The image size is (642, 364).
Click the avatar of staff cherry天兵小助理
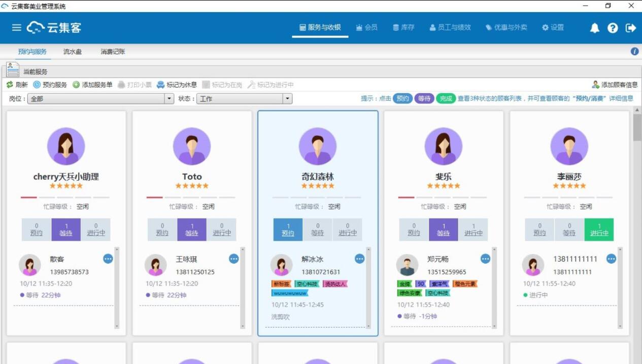tap(66, 147)
